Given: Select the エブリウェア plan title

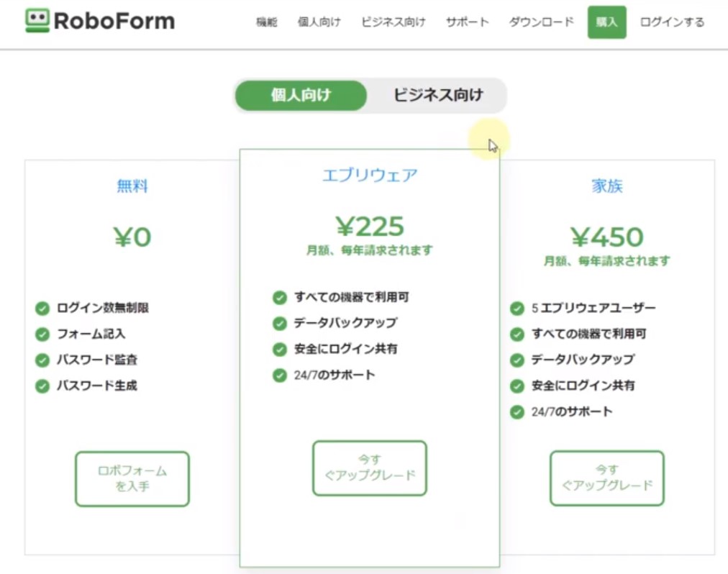Looking at the screenshot, I should pos(370,175).
